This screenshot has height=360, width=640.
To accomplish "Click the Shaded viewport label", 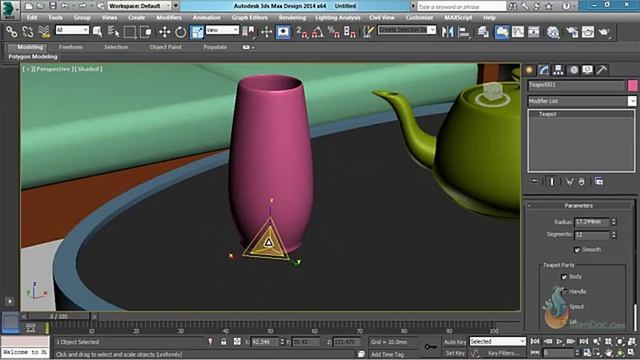I will point(89,69).
